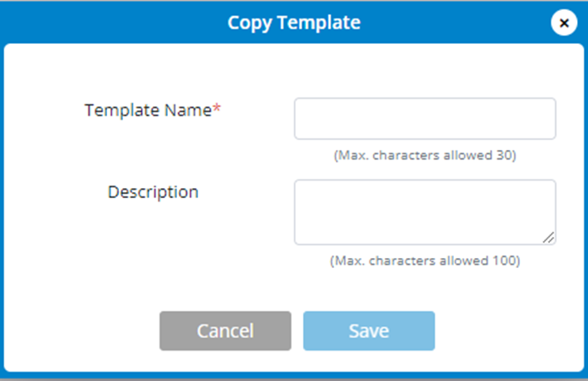Click empty white area below Description label
This screenshot has height=381, width=588.
pyautogui.click(x=153, y=244)
